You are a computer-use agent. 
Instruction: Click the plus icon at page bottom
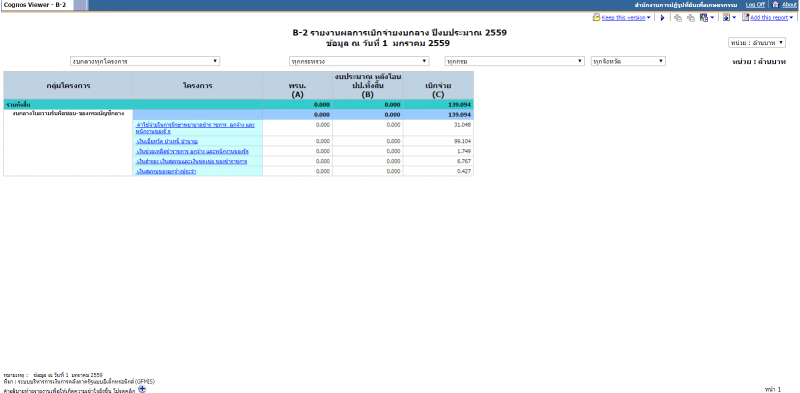pyautogui.click(x=142, y=389)
